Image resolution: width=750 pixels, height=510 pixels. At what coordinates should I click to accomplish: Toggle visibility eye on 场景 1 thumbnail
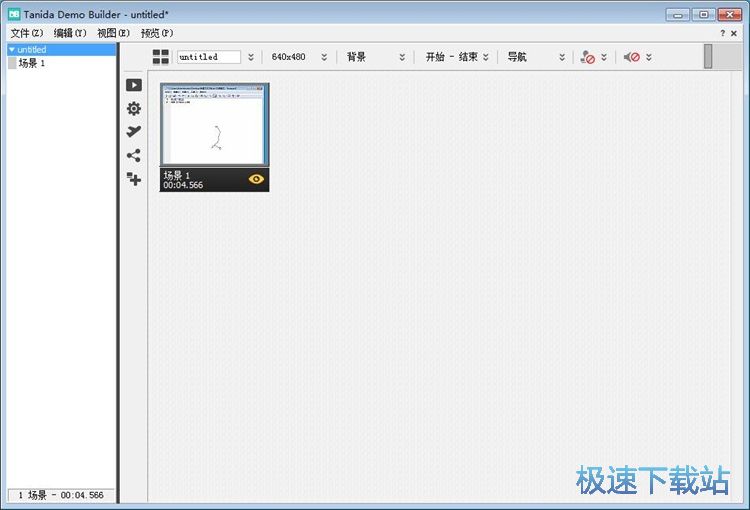coord(256,179)
